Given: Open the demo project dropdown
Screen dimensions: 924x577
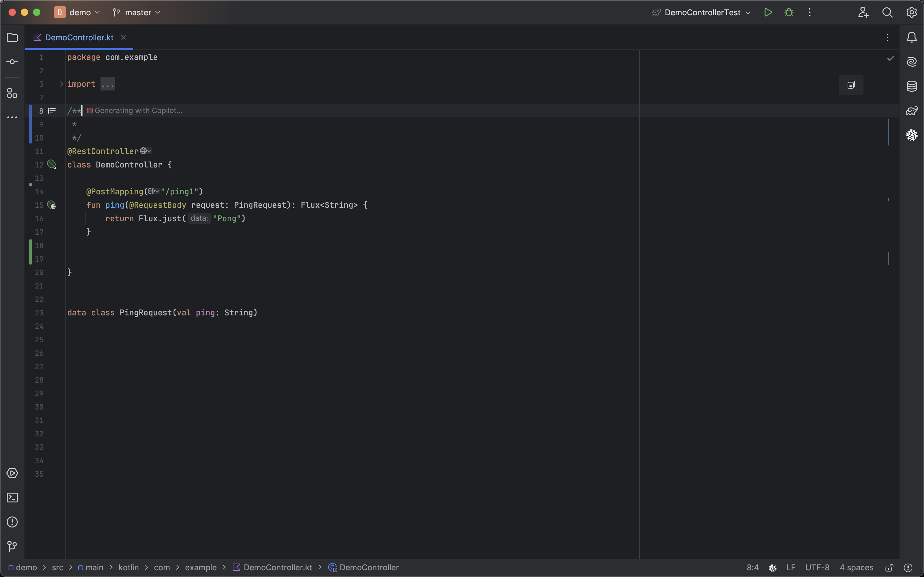Looking at the screenshot, I should [77, 13].
